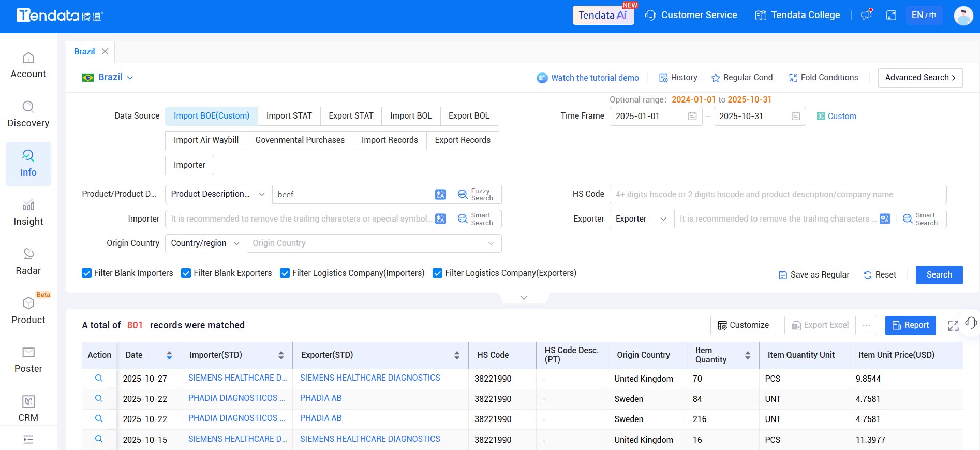980x450 pixels.
Task: Open the Radar sidebar section
Action: (x=28, y=263)
